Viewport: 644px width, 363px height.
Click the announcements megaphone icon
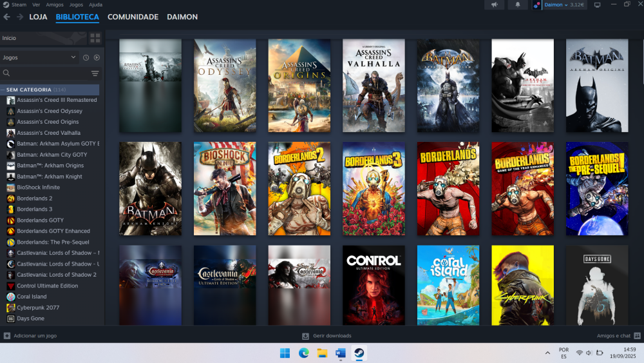click(495, 5)
